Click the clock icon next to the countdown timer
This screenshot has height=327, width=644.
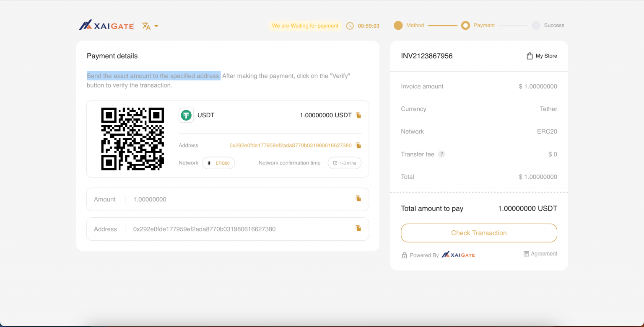click(350, 26)
